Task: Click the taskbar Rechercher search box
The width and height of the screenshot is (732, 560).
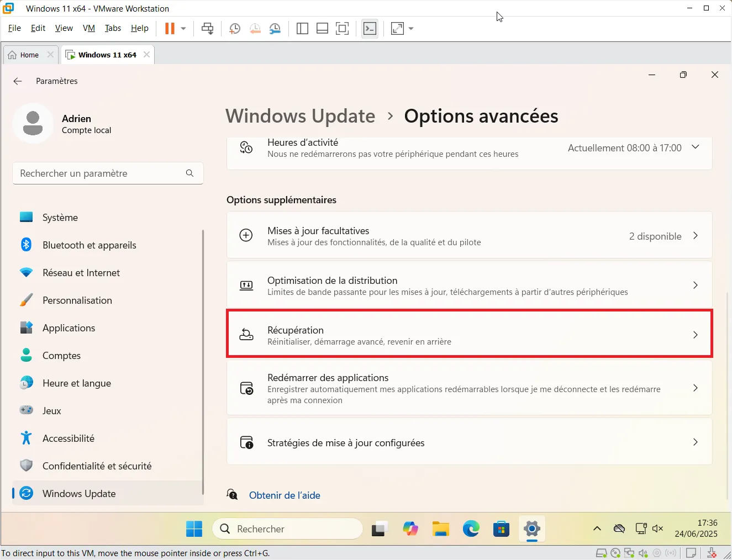Action: click(287, 529)
